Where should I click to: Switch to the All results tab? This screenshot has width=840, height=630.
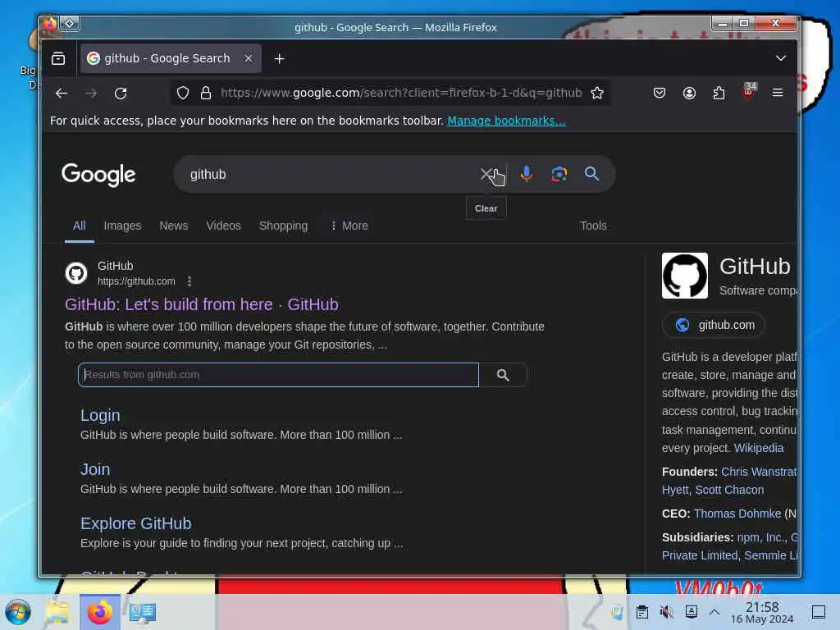pos(80,226)
